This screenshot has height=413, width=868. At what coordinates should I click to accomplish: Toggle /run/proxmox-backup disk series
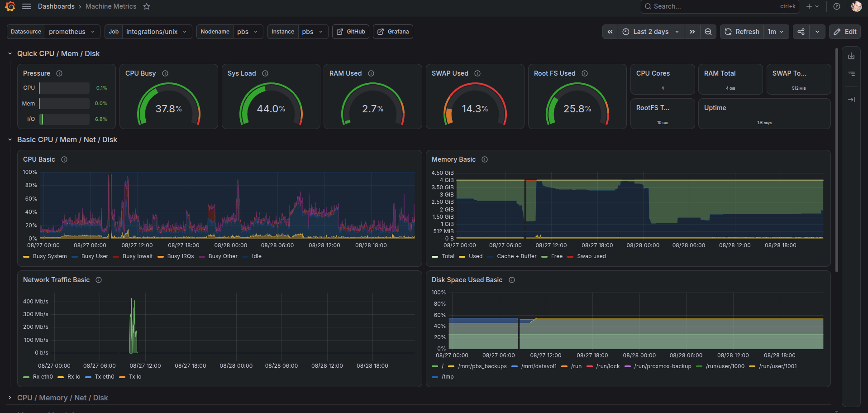663,366
